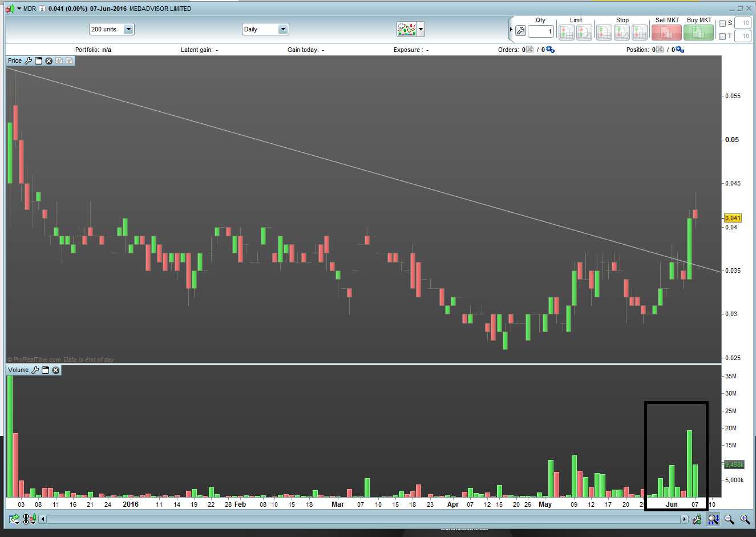Open the Daily timeframe dropdown
Viewport: 756px width, 537px height.
coord(265,29)
